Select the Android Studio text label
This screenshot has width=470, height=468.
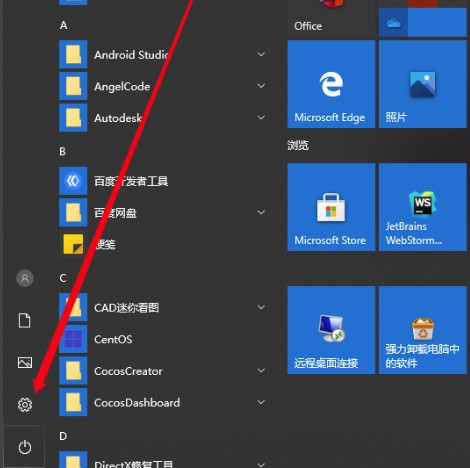coord(131,54)
